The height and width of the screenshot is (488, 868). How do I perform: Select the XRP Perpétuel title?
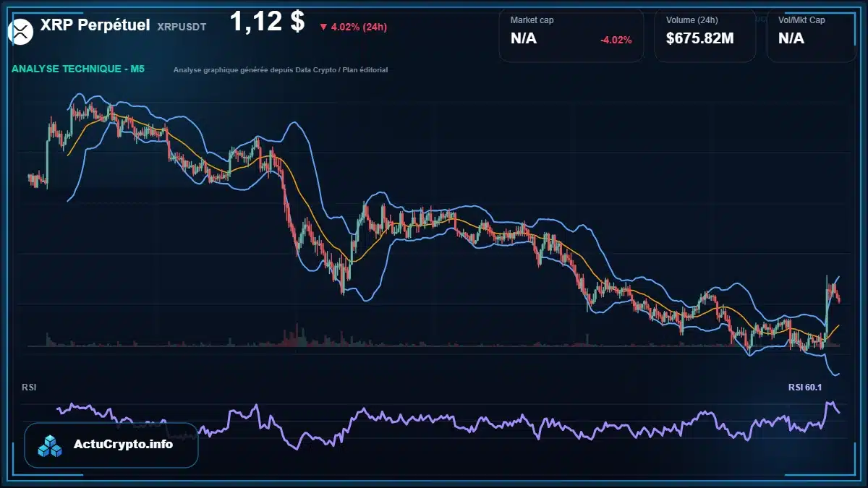pyautogui.click(x=95, y=25)
